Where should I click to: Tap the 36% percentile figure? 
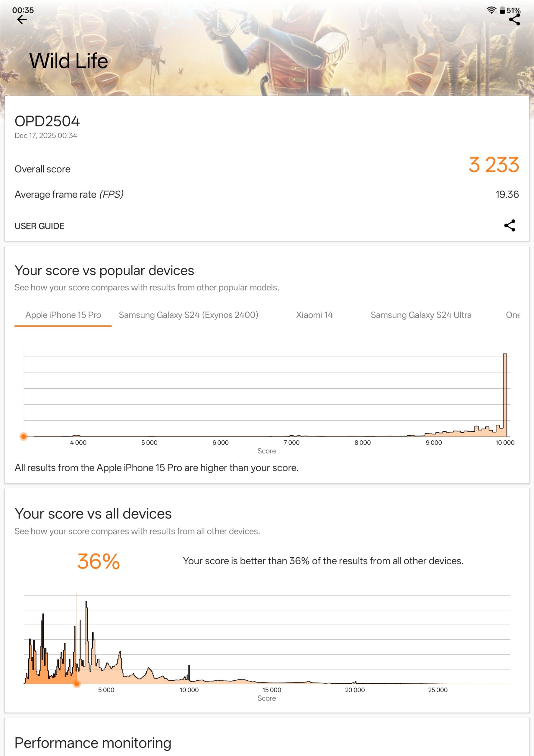[x=98, y=561]
